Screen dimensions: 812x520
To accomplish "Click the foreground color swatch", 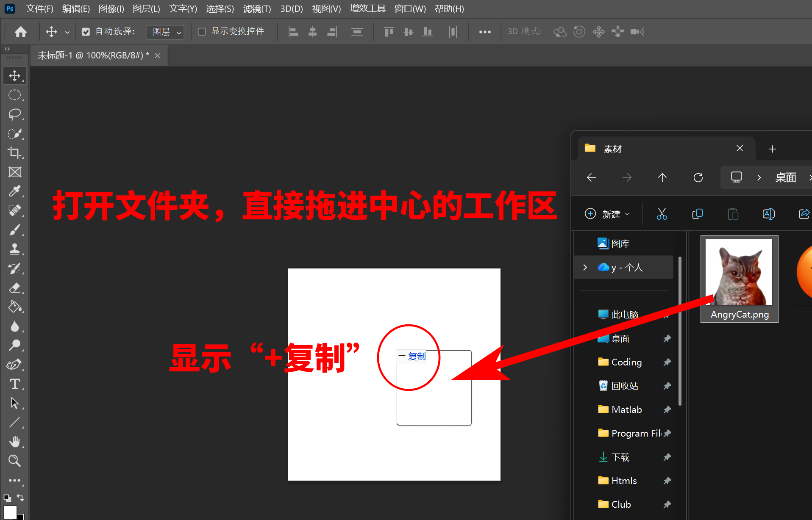I will coord(9,512).
